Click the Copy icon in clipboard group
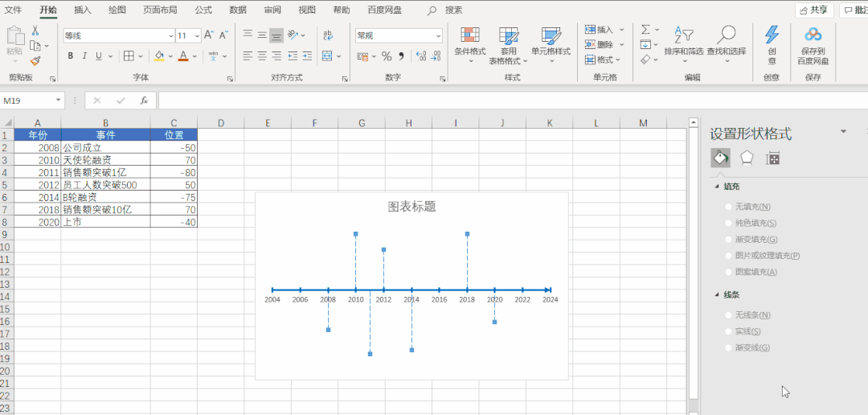Image resolution: width=868 pixels, height=415 pixels. click(x=35, y=45)
